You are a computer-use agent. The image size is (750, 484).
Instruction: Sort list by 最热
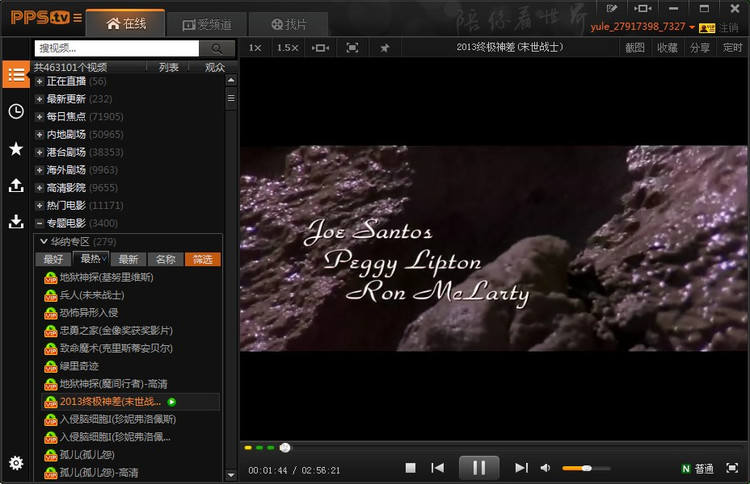pyautogui.click(x=91, y=259)
